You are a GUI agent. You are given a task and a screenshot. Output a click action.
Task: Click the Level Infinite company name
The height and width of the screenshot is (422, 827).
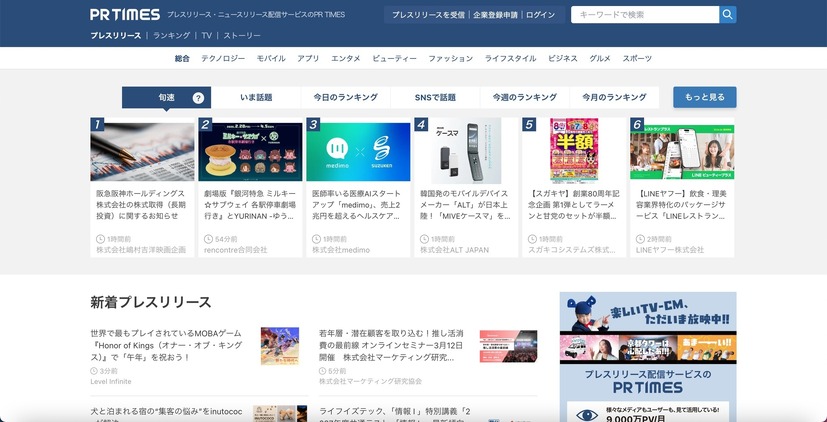[111, 381]
